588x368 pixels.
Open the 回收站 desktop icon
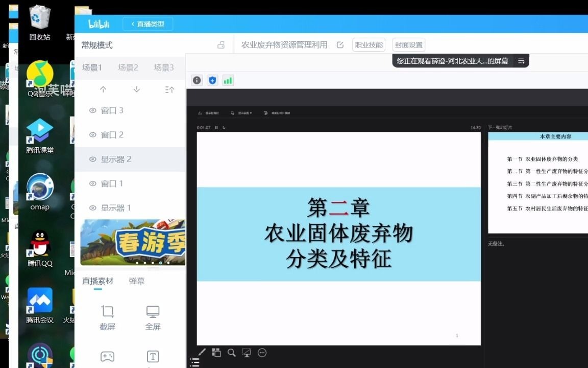pos(40,22)
